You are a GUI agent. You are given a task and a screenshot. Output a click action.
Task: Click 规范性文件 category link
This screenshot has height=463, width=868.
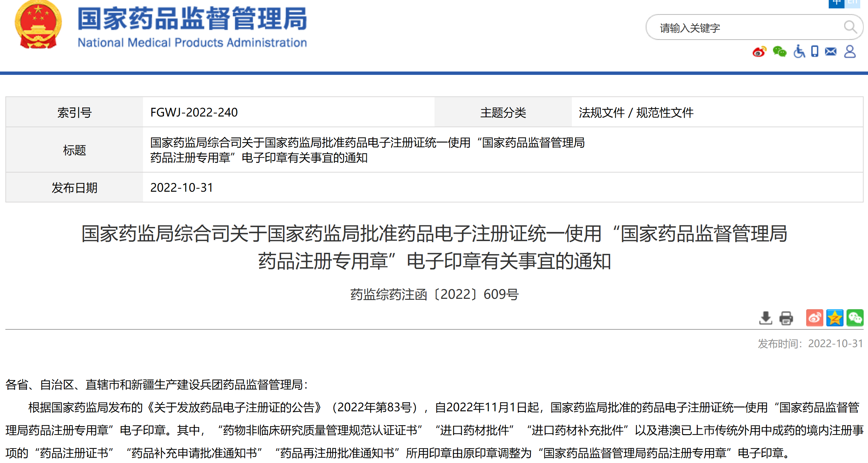coord(665,112)
